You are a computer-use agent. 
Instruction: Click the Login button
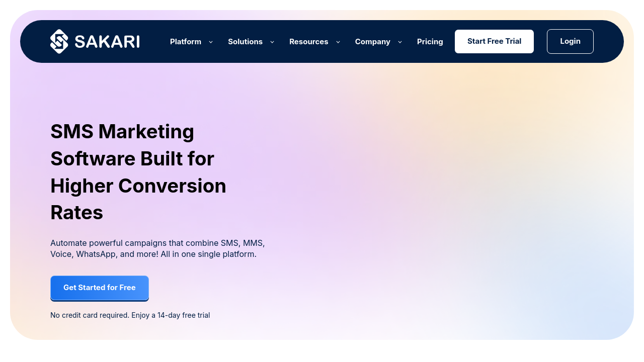(570, 41)
